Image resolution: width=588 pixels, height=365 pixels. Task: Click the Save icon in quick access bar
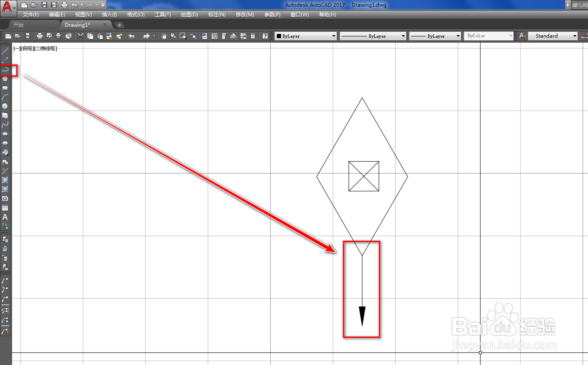pos(44,5)
